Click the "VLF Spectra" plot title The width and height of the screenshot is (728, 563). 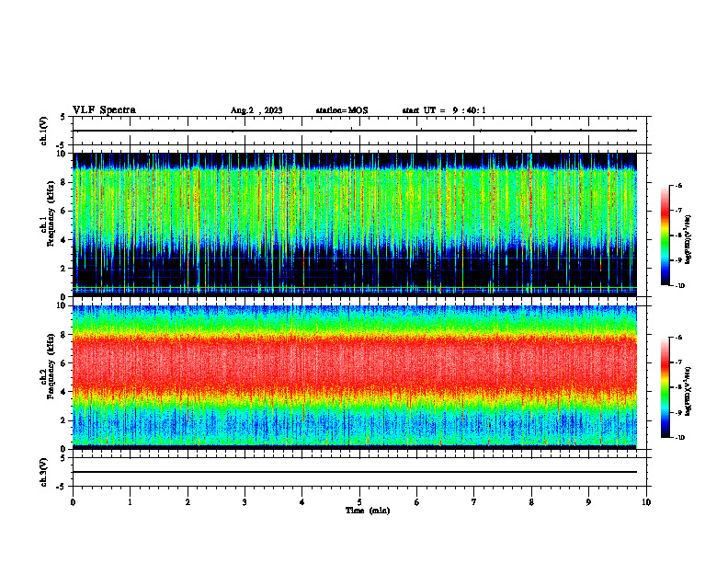pos(104,110)
